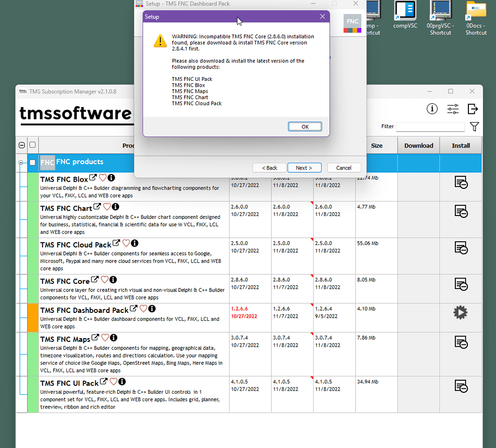Check the FNC products group checkbox

click(x=32, y=163)
